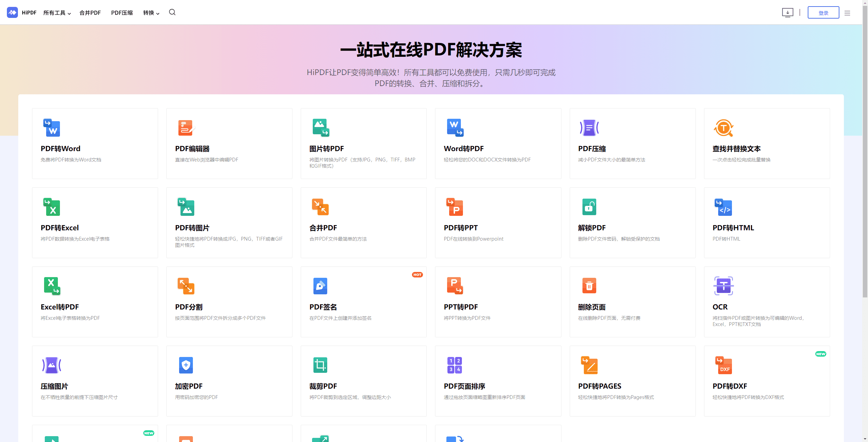Click the PDF页面排序 grid icon

click(455, 365)
